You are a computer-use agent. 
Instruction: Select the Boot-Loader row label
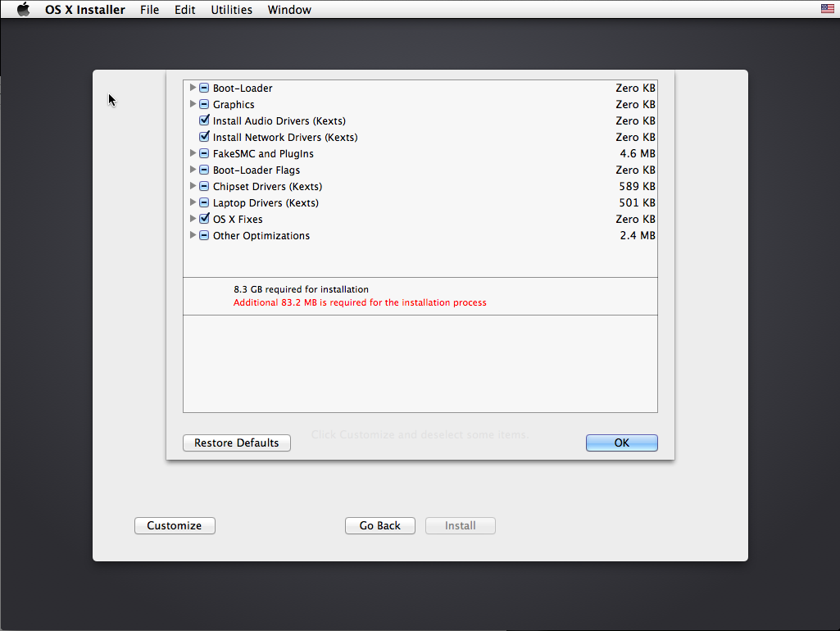[243, 89]
